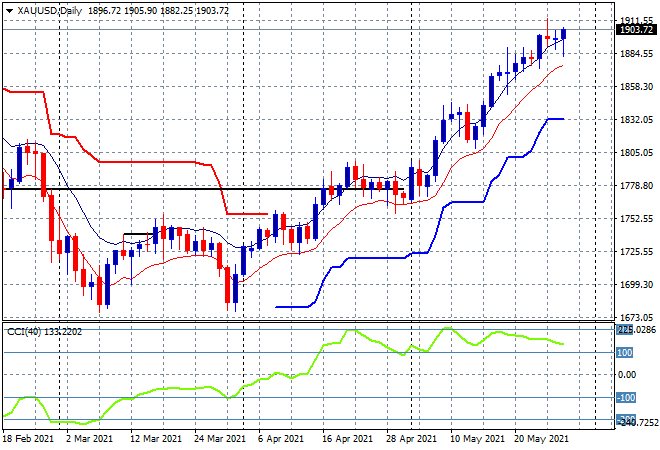Pick the 6 Apr 2021 date label

[x=281, y=439]
